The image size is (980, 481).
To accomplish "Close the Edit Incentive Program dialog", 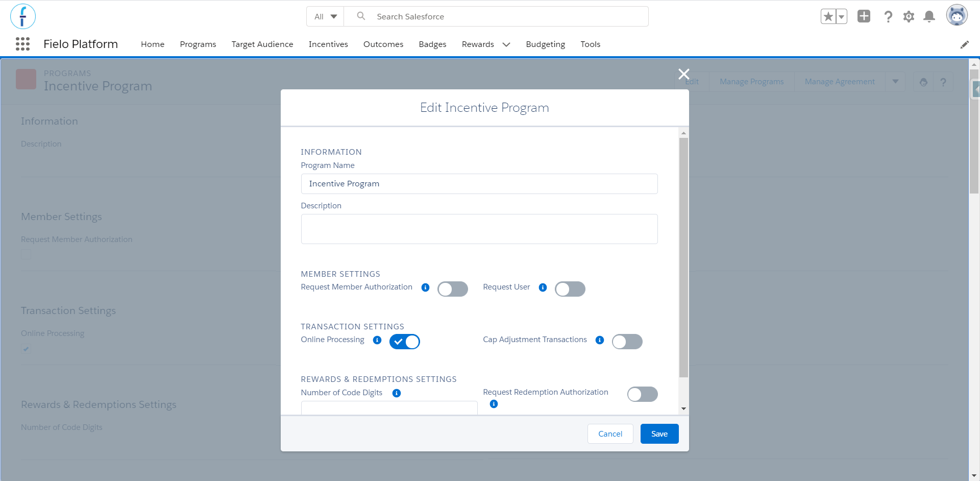I will point(684,74).
